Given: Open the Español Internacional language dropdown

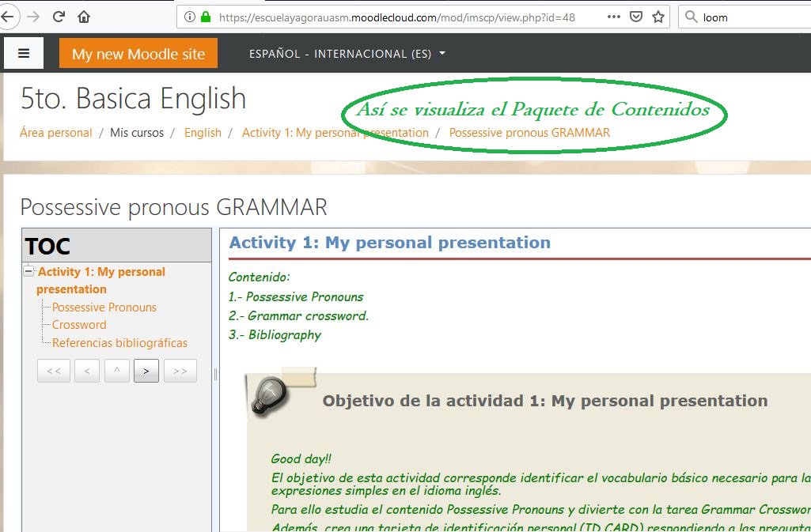Looking at the screenshot, I should [347, 54].
